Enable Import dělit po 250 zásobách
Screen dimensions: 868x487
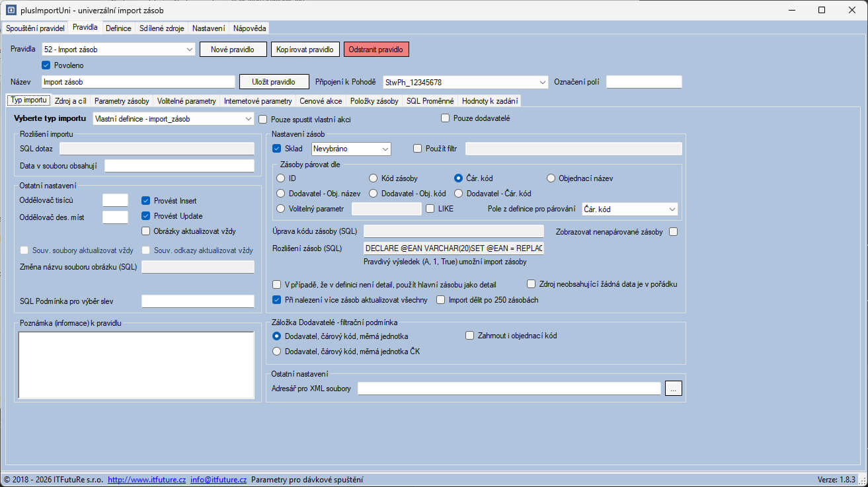[x=442, y=300]
